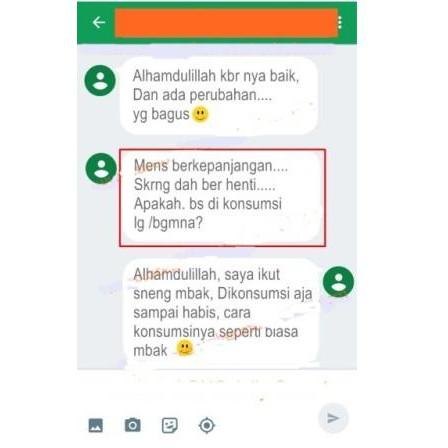Tap the orange contact name bar in the header
The image size is (448, 448).
(226, 23)
